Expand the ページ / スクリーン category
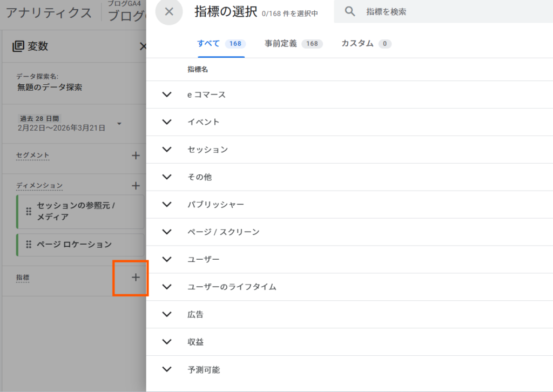The height and width of the screenshot is (392, 553). tap(167, 232)
